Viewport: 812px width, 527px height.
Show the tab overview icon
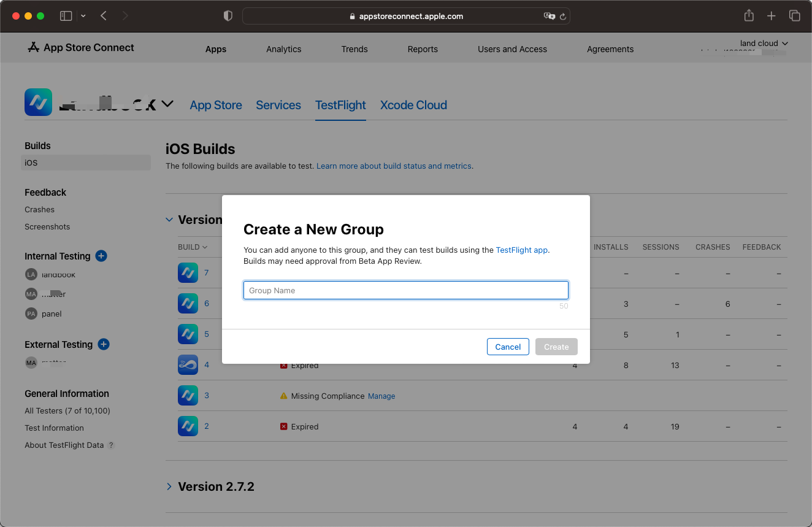tap(794, 16)
